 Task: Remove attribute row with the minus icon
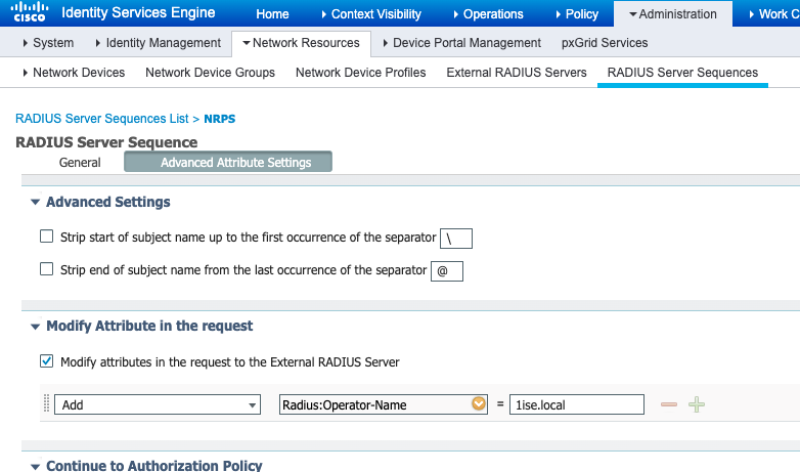668,405
